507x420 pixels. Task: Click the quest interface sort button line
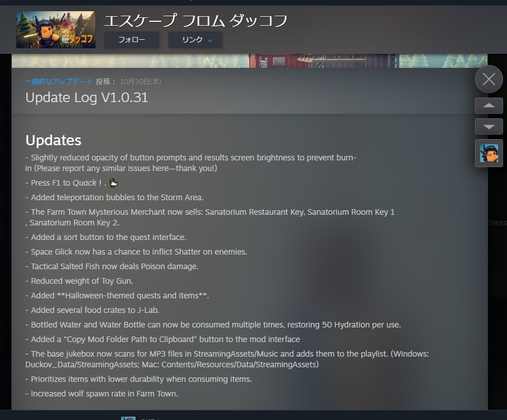coord(106,237)
